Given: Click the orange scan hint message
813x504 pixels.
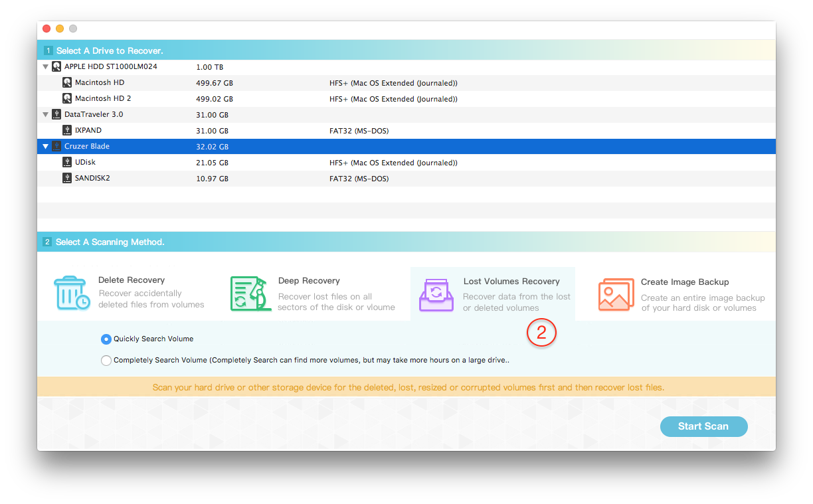Looking at the screenshot, I should [x=408, y=387].
